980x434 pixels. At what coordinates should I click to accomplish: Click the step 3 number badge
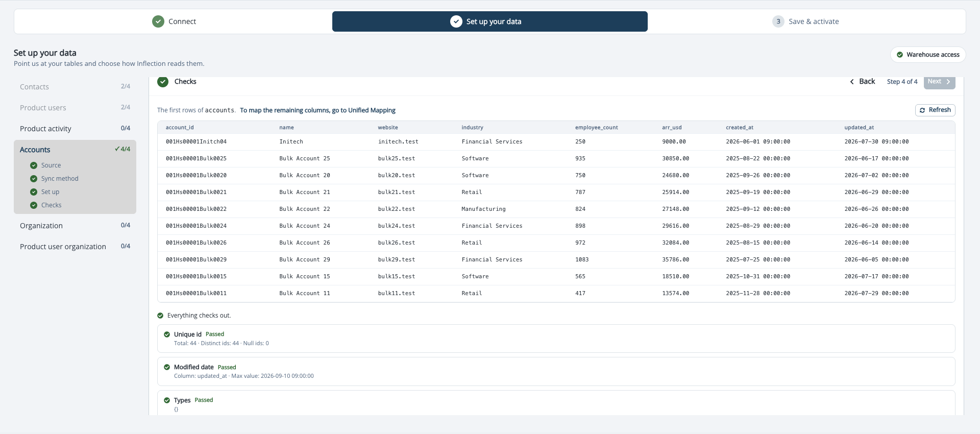tap(778, 21)
